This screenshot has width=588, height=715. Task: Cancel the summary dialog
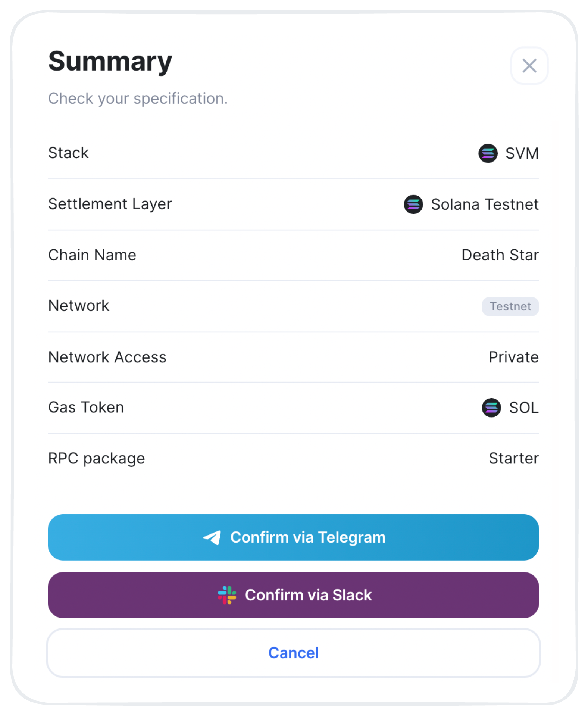tap(293, 653)
